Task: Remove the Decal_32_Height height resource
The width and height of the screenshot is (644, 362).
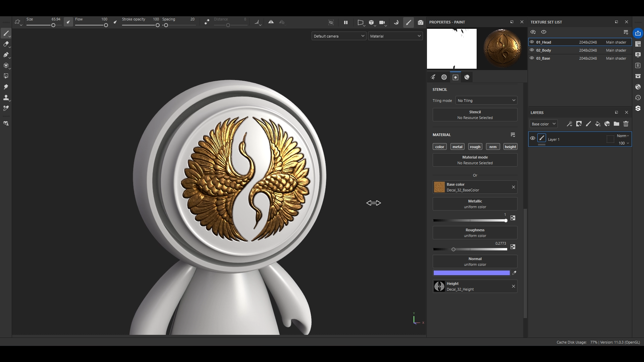Action: [x=514, y=286]
